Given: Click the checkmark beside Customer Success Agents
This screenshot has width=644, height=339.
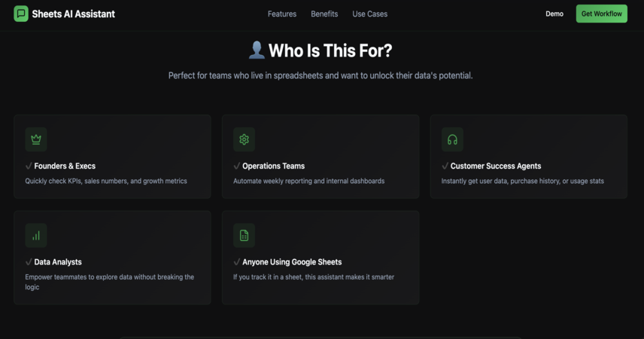Looking at the screenshot, I should 445,166.
